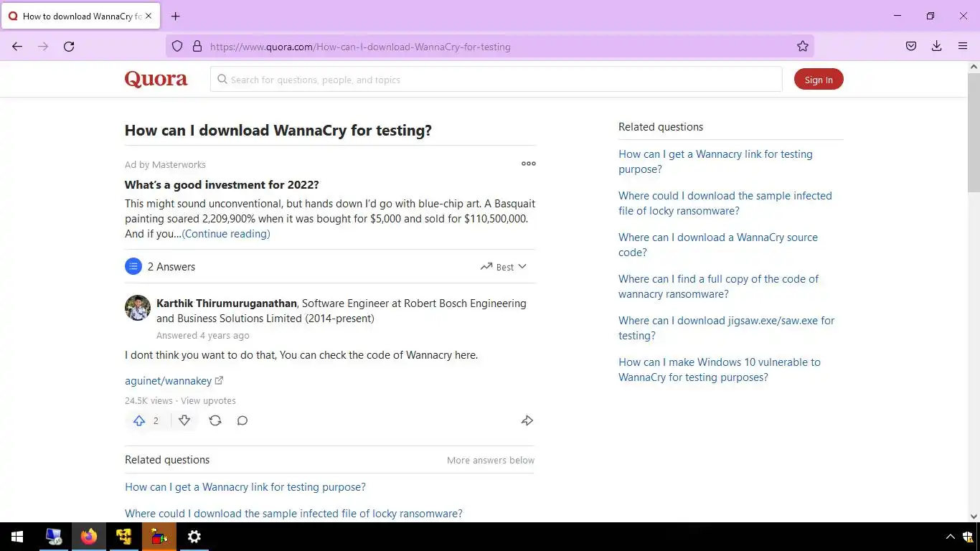Click the Quora search field
The width and height of the screenshot is (980, 551).
click(x=496, y=80)
